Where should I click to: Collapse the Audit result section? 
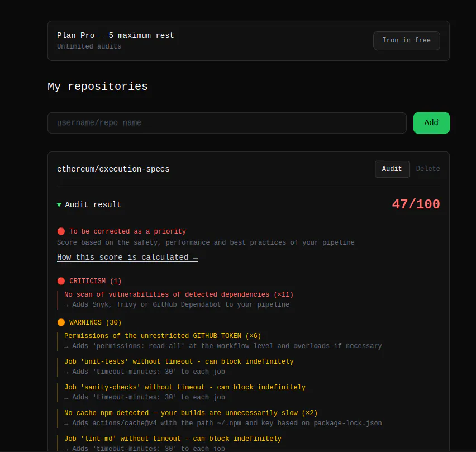(59, 205)
